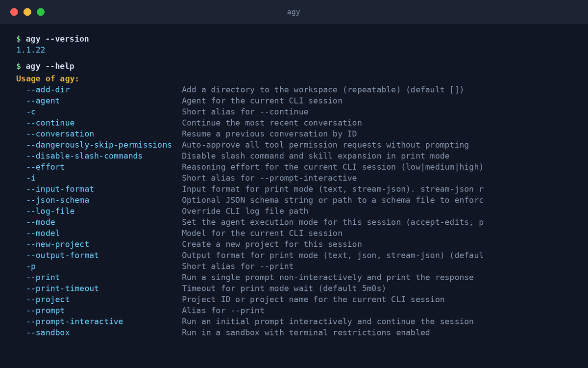Viewport: 588px width, 368px height.
Task: Click the --mode flag
Action: [x=41, y=222]
